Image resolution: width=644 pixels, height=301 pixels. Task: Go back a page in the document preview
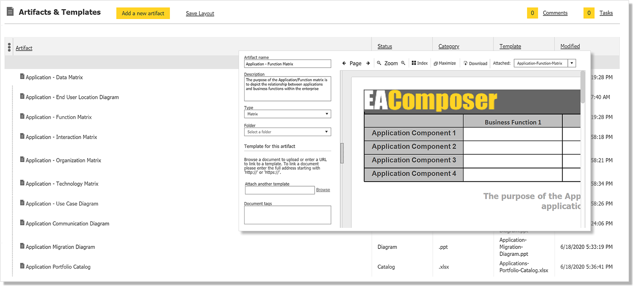click(x=344, y=63)
